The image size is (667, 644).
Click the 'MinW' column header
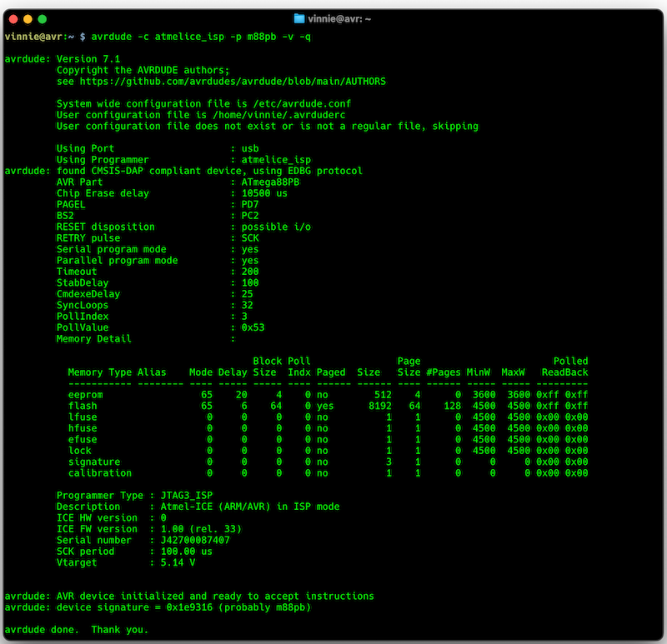point(478,372)
